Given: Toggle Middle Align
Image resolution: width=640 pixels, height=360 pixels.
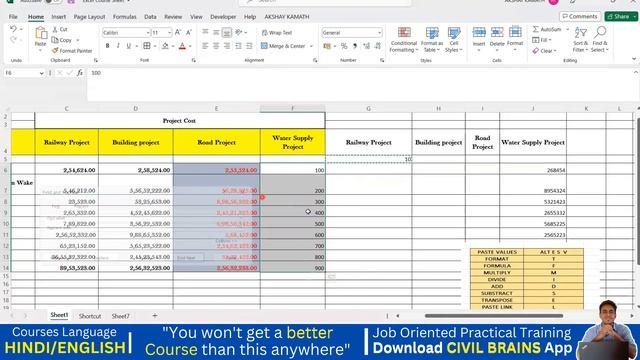Looking at the screenshot, I should [x=216, y=32].
